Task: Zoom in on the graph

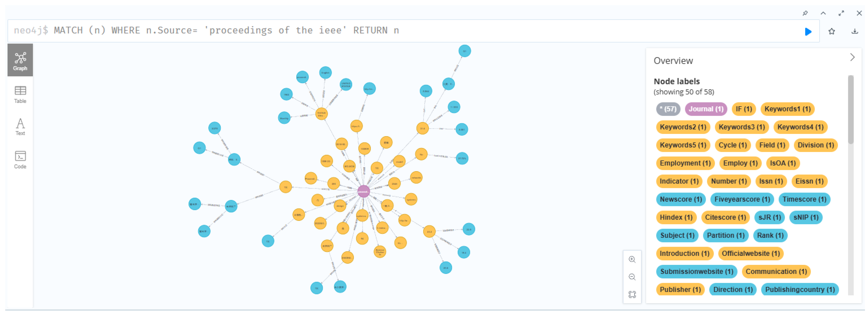Action: point(632,259)
